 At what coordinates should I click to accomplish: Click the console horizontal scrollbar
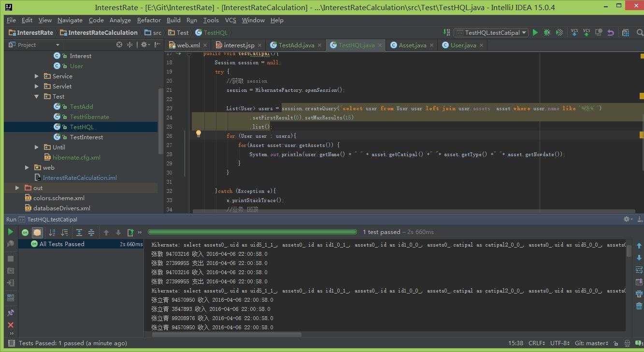tap(226, 334)
